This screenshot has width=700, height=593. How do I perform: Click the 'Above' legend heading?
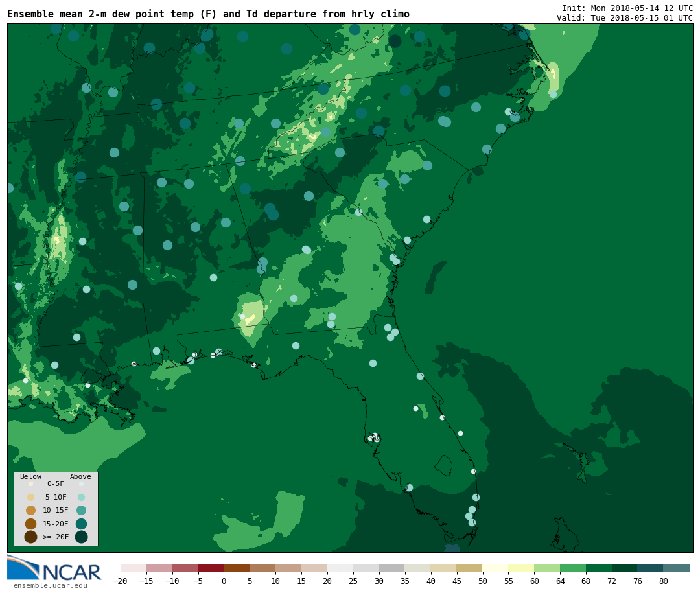80,476
